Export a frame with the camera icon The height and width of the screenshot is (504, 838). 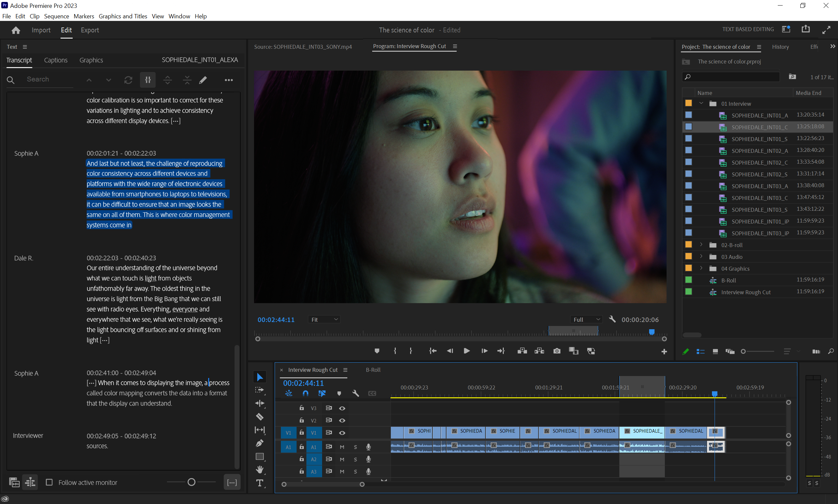tap(556, 351)
